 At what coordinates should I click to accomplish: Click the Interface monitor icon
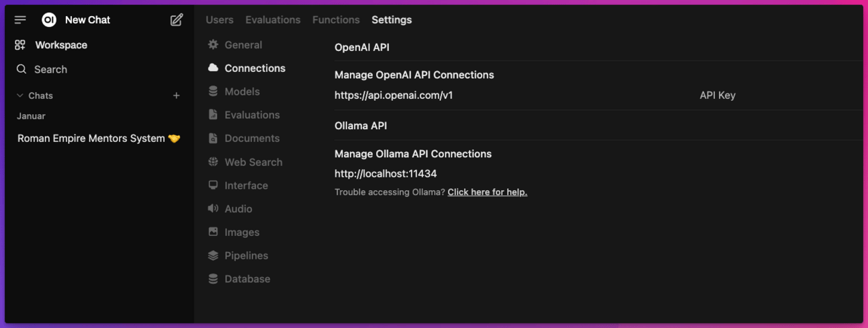[213, 185]
